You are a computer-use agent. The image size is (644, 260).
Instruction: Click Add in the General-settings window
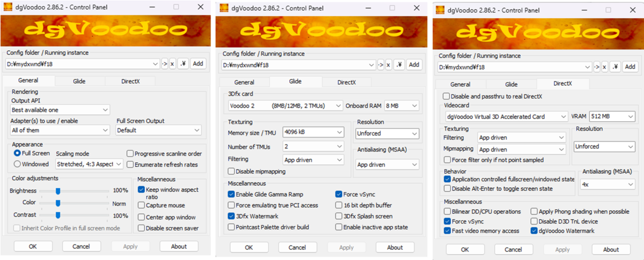pyautogui.click(x=198, y=64)
